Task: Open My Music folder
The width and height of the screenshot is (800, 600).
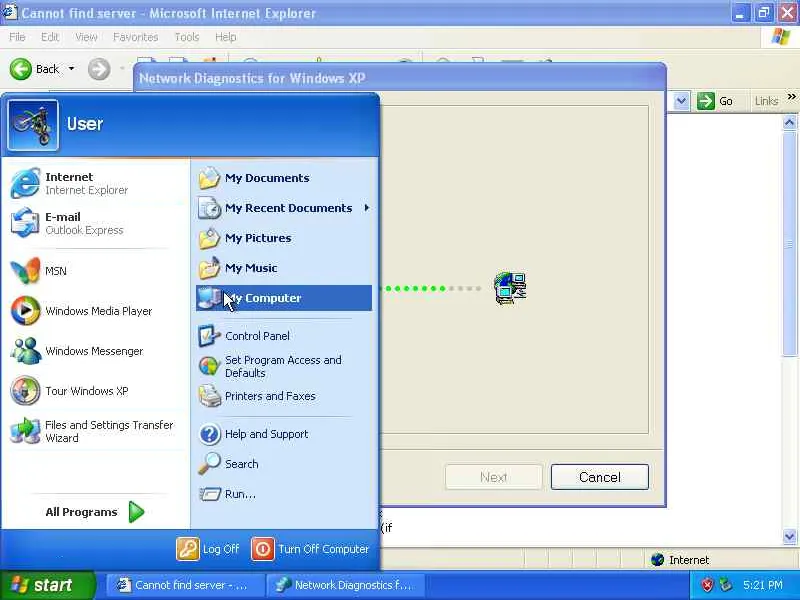Action: pos(284,268)
